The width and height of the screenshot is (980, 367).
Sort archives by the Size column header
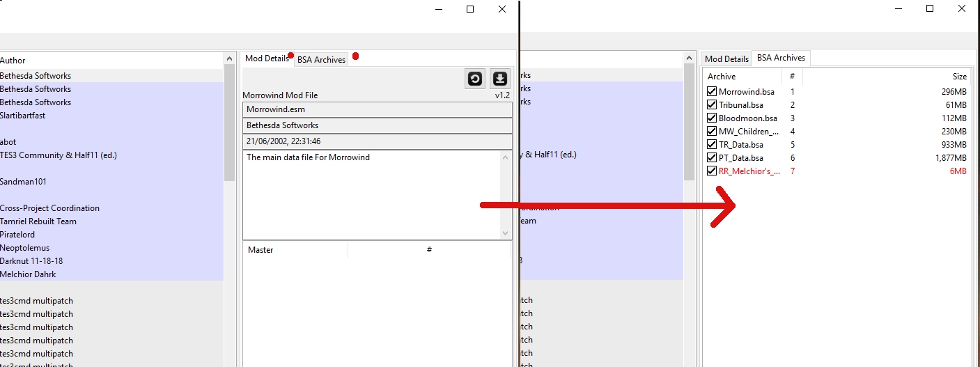(x=959, y=77)
